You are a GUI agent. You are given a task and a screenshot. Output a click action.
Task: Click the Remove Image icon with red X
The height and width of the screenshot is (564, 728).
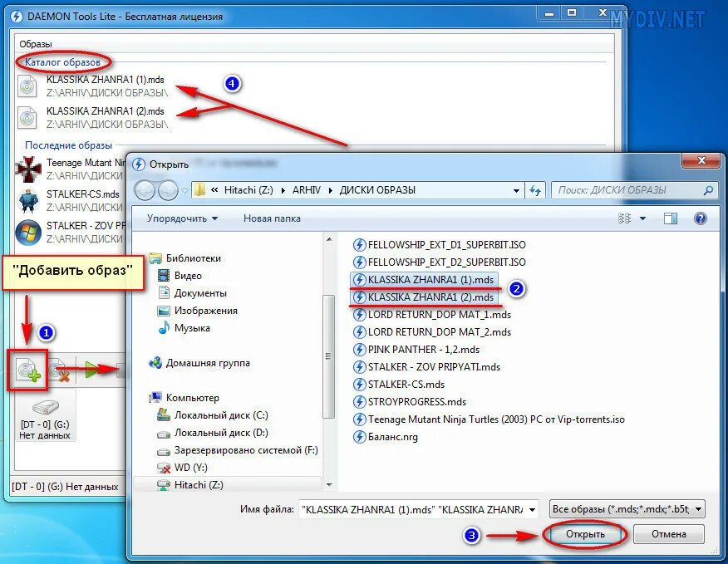click(60, 370)
